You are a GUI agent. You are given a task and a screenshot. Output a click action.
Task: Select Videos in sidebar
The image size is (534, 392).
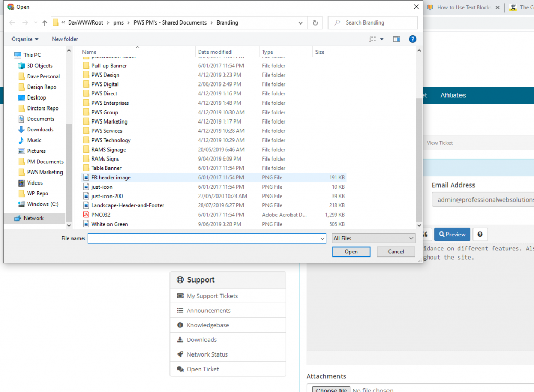(35, 183)
